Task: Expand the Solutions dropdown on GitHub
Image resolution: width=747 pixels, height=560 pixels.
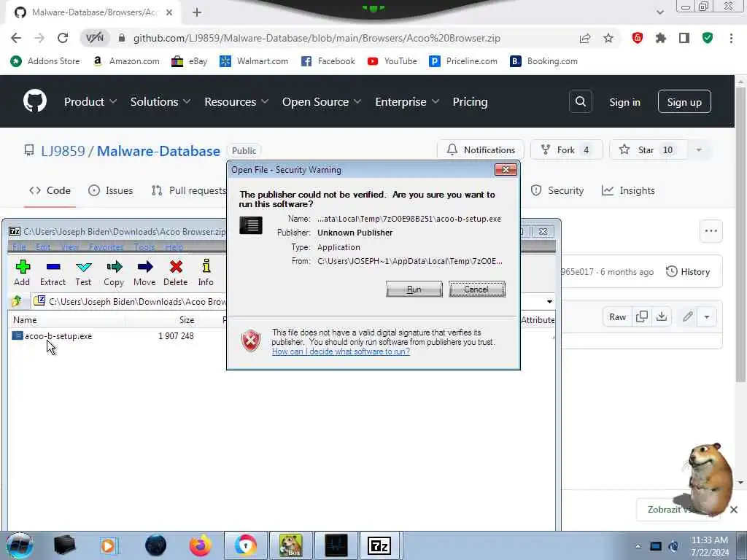Action: coord(160,102)
